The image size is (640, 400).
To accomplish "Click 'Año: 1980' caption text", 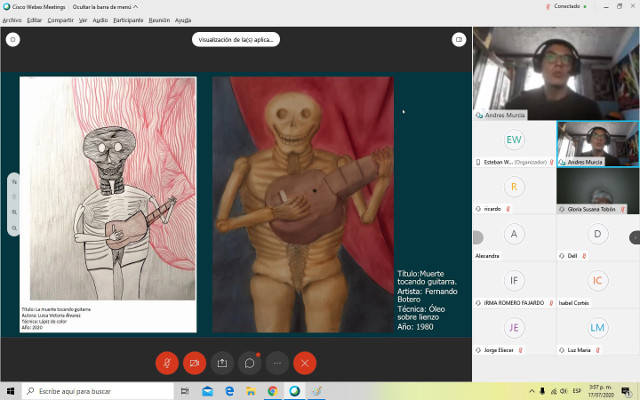I will coord(415,327).
